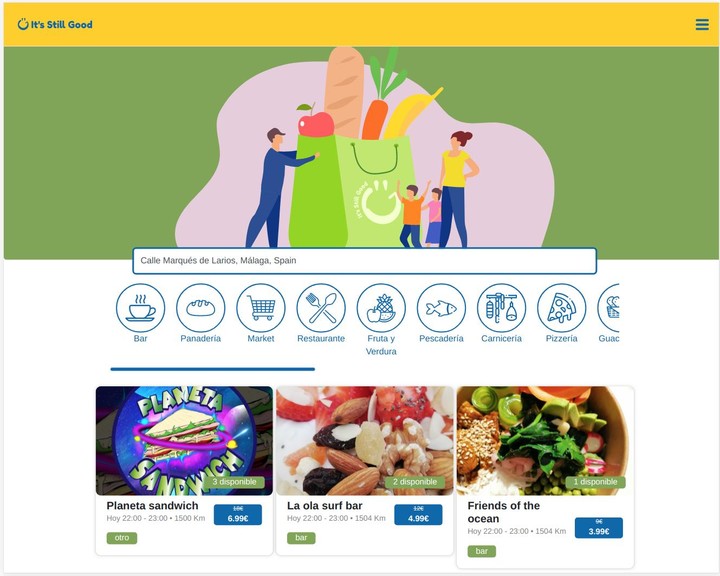The height and width of the screenshot is (576, 720).
Task: Open the hamburger menu
Action: 702,24
